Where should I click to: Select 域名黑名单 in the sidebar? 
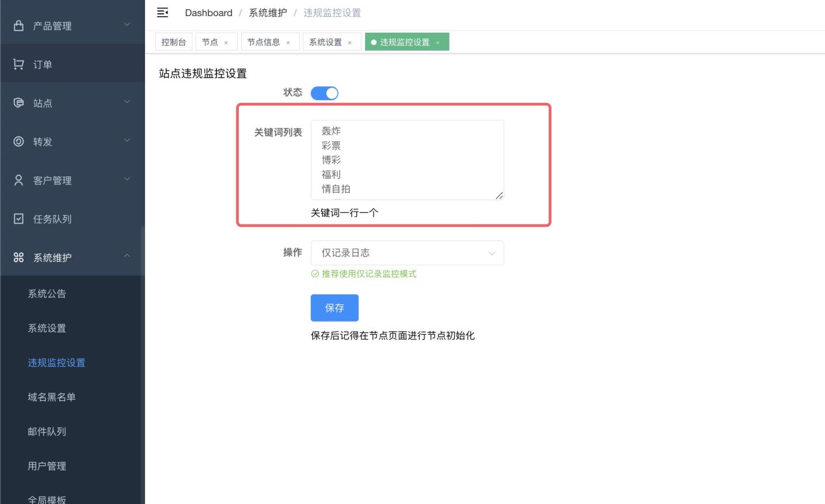pos(51,397)
